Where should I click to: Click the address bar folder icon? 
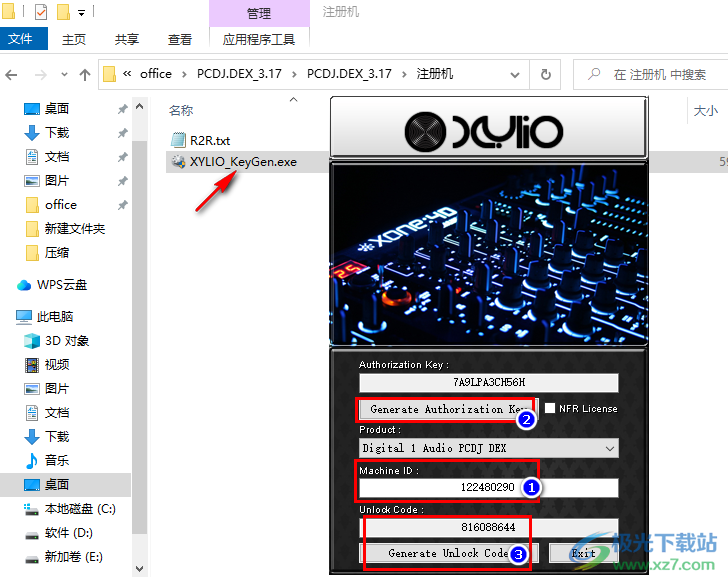[110, 74]
